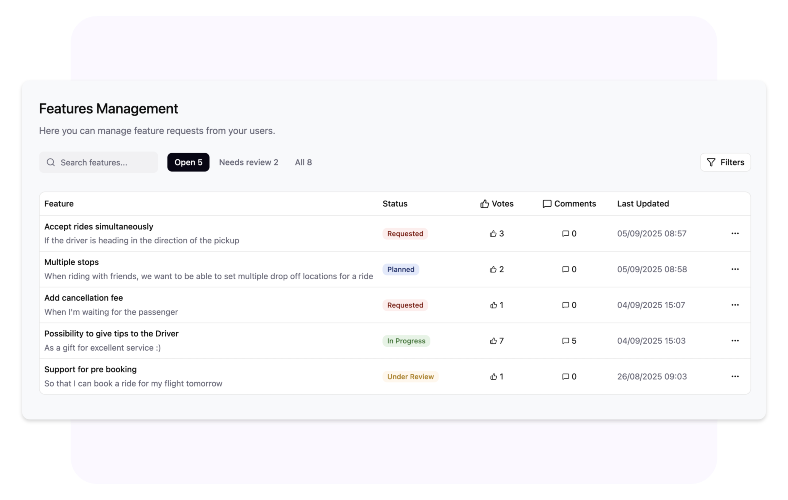Click description 'If the driver is heading in the direction'
The image size is (788, 500).
tap(142, 240)
